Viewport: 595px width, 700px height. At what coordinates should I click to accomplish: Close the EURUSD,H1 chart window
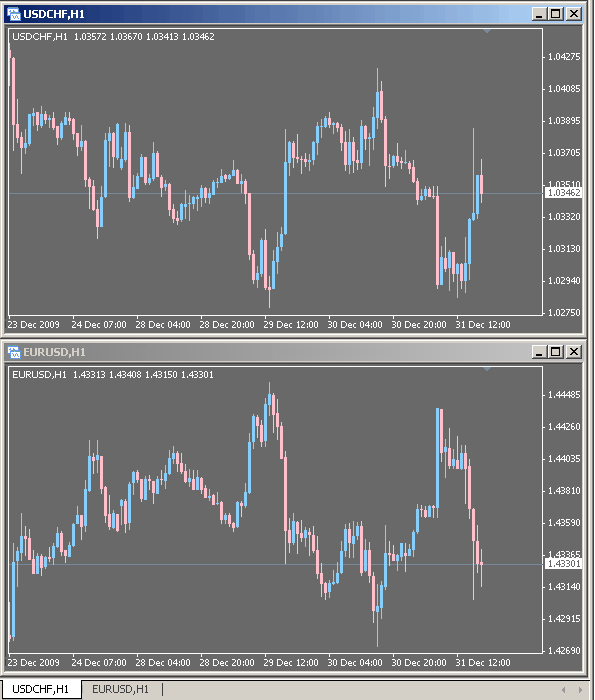pyautogui.click(x=574, y=352)
